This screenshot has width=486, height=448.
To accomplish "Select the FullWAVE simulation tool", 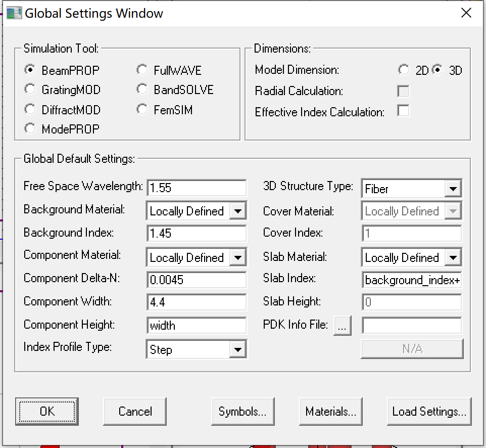I will pyautogui.click(x=142, y=70).
